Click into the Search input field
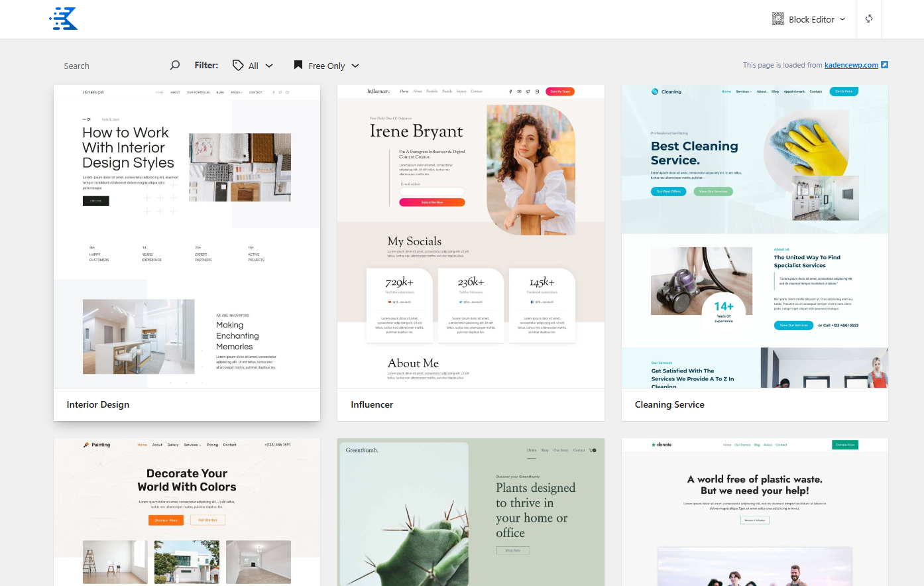This screenshot has width=924, height=586. coord(113,66)
